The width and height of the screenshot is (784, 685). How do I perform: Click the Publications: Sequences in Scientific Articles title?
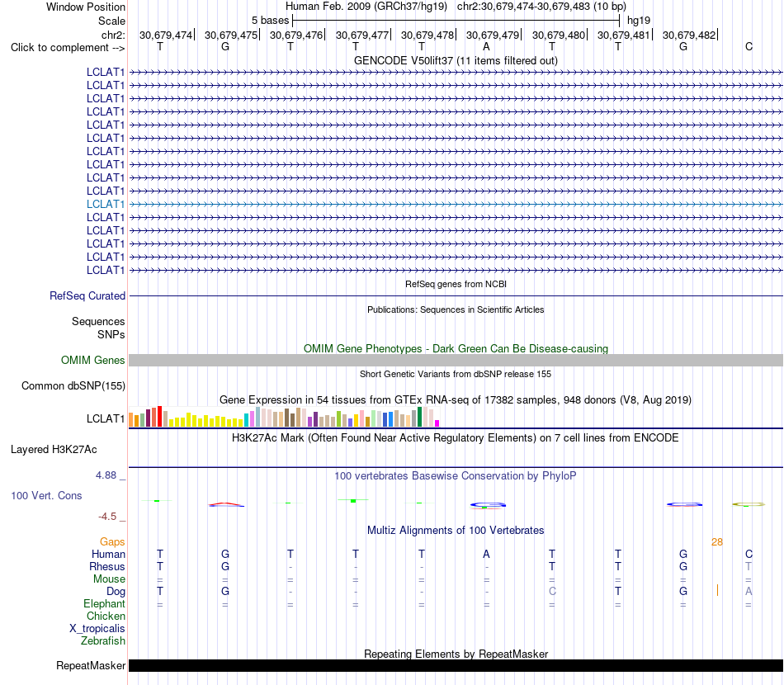[456, 309]
